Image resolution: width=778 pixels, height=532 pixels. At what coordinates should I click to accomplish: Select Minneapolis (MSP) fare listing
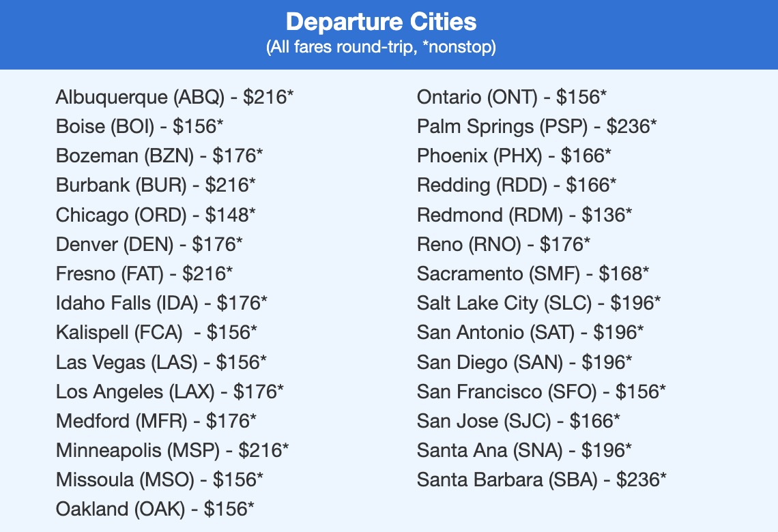coord(172,450)
